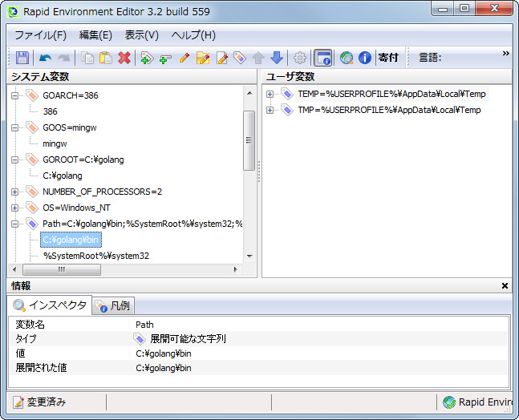The width and height of the screenshot is (519, 420).
Task: Click the horizontal scrollbar left arrow
Action: (14, 269)
